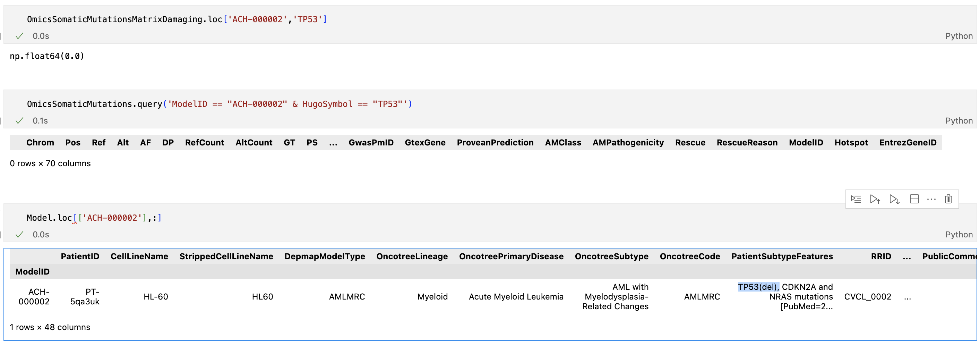980x345 pixels.
Task: Delete the cell with the trash icon
Action: tap(948, 199)
